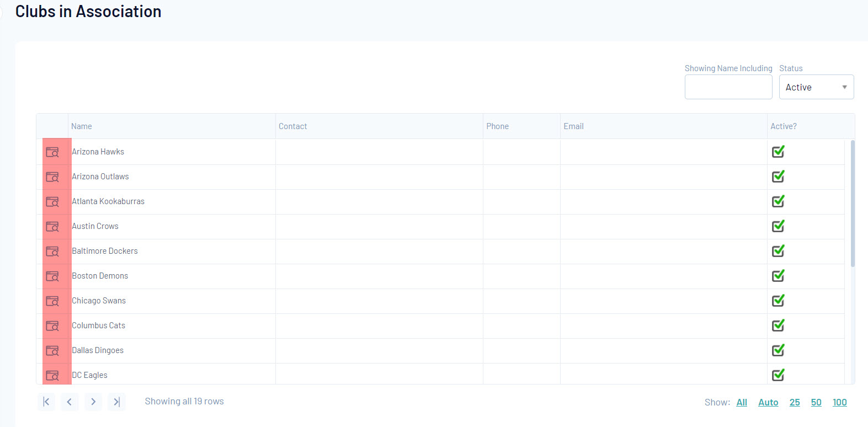The width and height of the screenshot is (868, 427).
Task: Open the view icon for Arizona Hawks
Action: tap(52, 152)
